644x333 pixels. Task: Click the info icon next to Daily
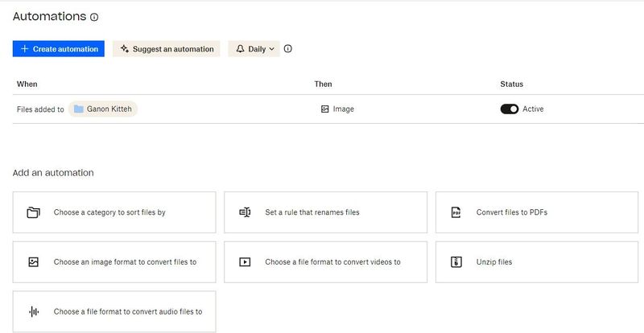288,49
